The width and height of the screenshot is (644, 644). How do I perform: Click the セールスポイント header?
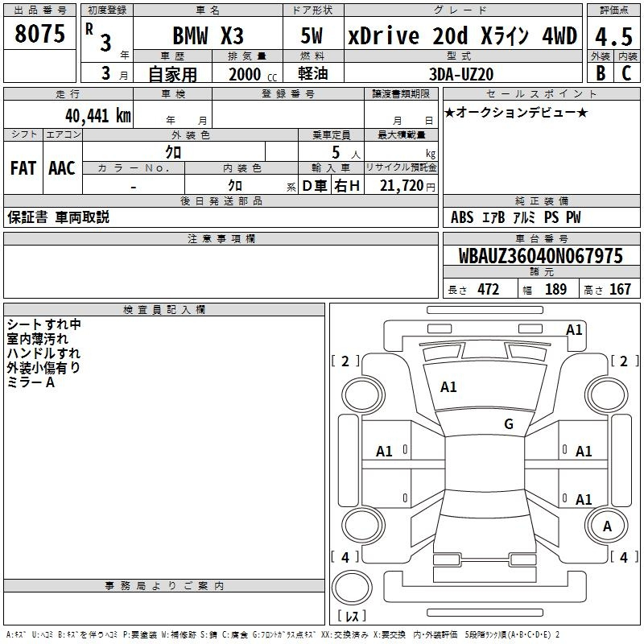click(x=542, y=94)
